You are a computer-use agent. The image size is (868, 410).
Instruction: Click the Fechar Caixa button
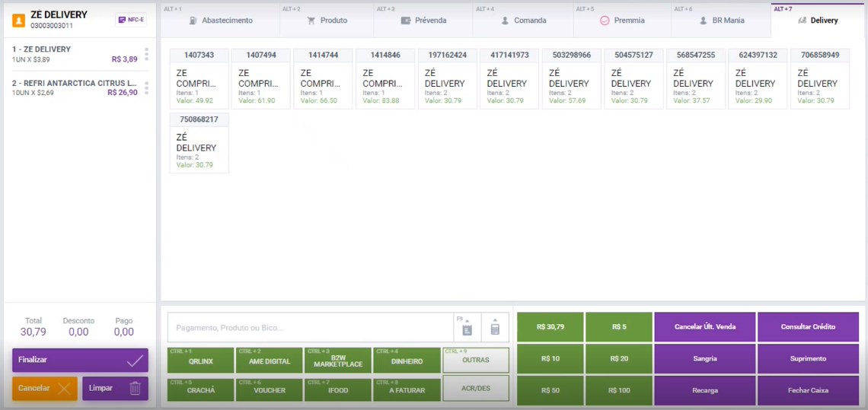pyautogui.click(x=808, y=391)
